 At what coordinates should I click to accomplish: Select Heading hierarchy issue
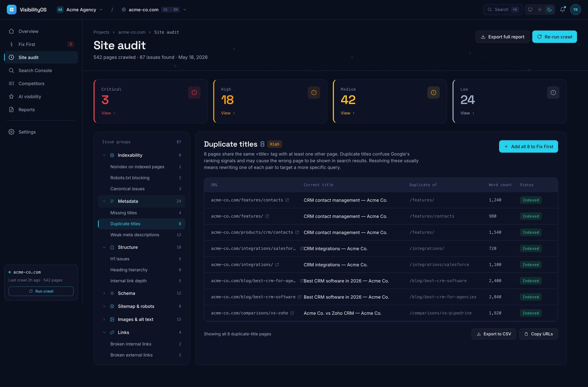click(141, 270)
